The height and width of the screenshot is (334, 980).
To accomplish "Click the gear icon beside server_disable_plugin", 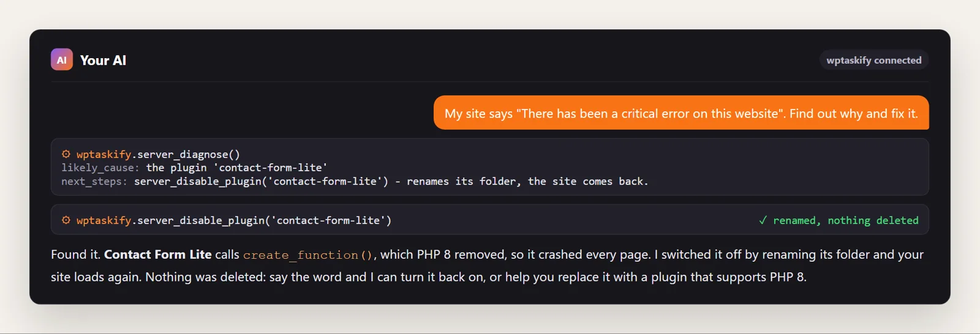I will pos(66,220).
